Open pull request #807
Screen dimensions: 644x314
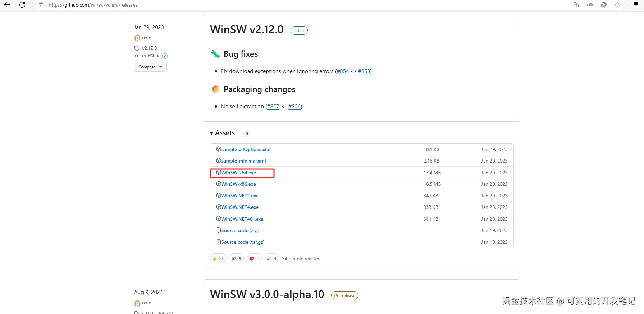pyautogui.click(x=273, y=107)
